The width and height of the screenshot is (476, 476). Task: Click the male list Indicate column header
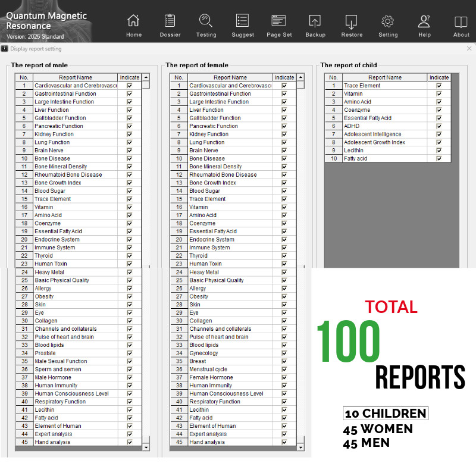(129, 77)
